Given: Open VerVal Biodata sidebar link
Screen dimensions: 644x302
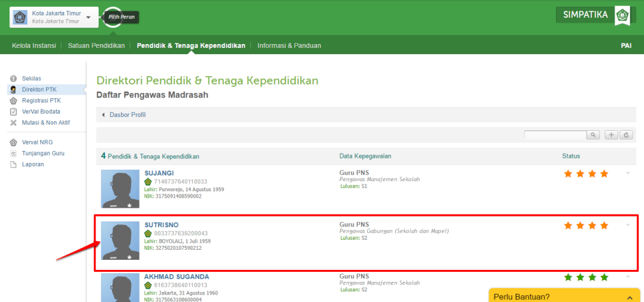Looking at the screenshot, I should click(x=41, y=112).
